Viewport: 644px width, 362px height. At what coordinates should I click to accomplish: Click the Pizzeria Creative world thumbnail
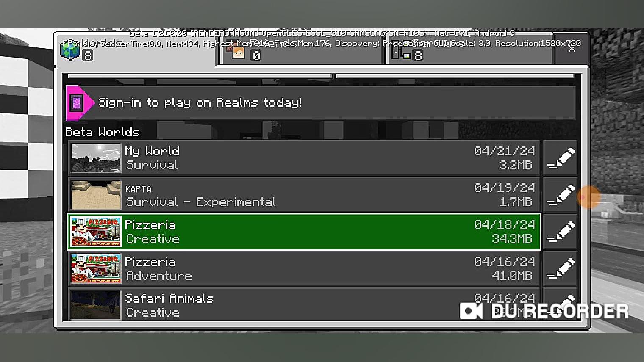pos(96,232)
